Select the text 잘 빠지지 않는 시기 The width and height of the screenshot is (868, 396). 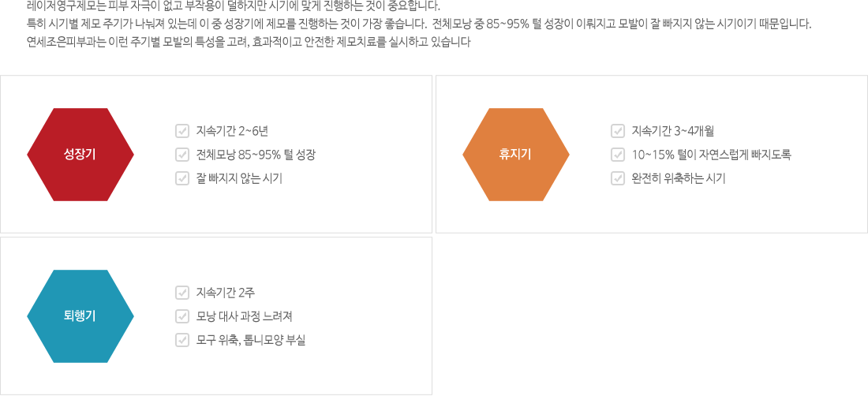pos(239,178)
